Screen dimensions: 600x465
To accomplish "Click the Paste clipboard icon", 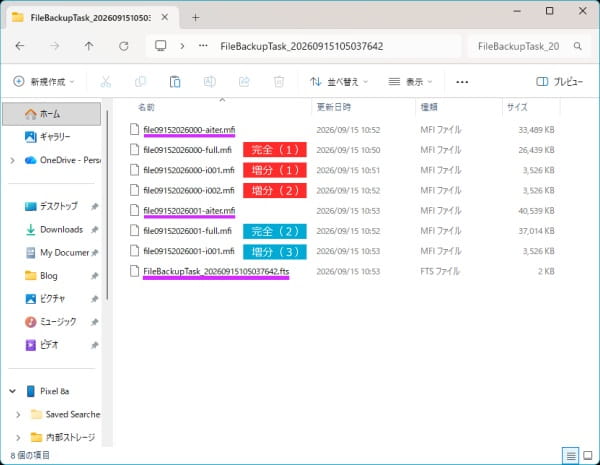I will tap(175, 82).
